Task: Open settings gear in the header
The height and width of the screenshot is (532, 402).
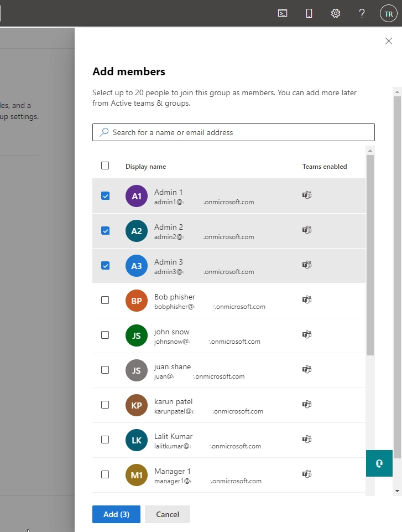Action: tap(336, 13)
